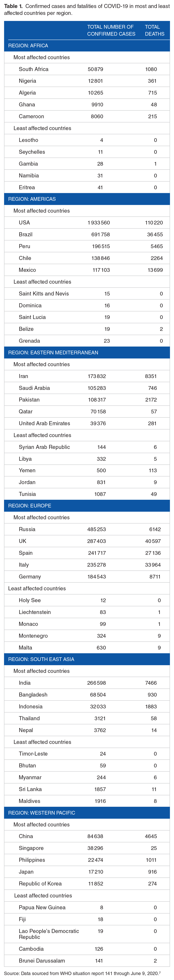The height and width of the screenshot is (980, 174).
Task: Click the REGION: AMERICAS header
Action: coord(87,199)
